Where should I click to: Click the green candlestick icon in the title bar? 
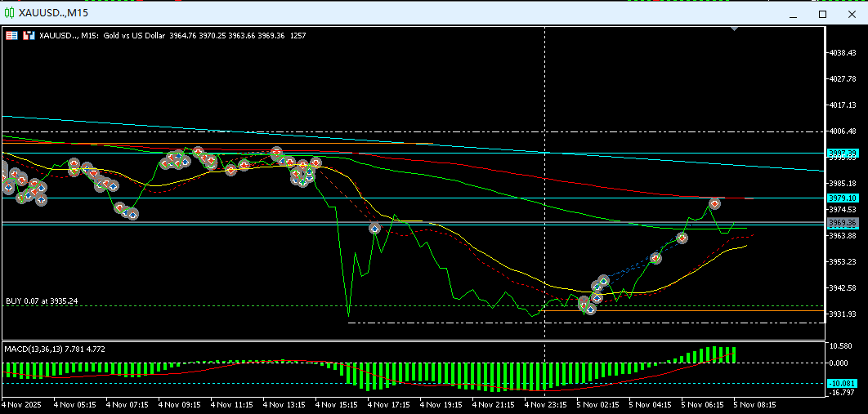click(9, 13)
